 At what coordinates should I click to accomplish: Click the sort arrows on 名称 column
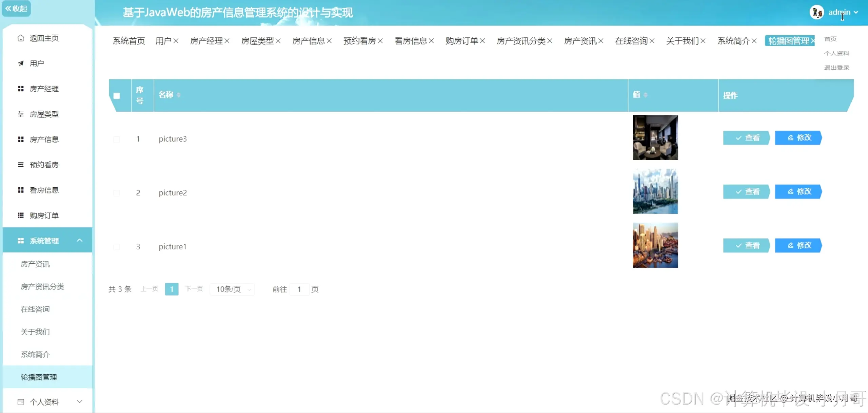pos(179,95)
